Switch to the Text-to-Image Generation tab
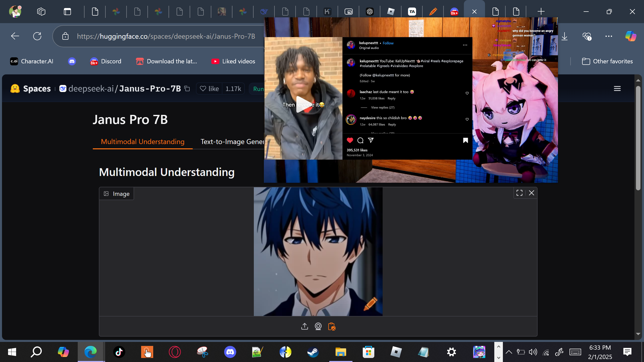Screen dimensions: 644x362 [232, 142]
